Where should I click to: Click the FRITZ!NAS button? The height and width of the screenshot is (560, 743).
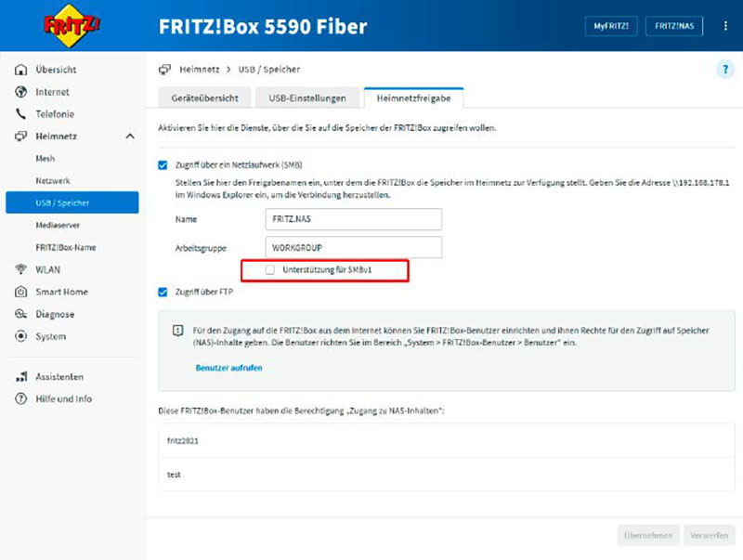(674, 26)
